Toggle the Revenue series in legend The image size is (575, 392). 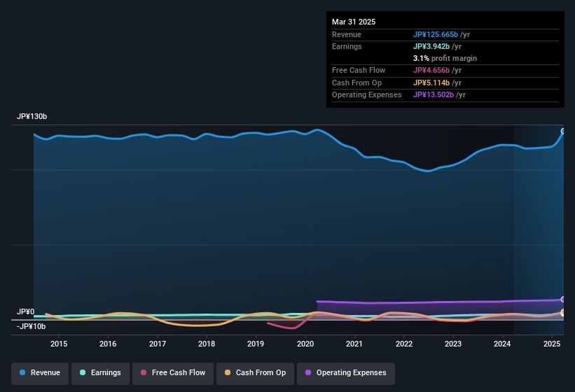click(40, 373)
